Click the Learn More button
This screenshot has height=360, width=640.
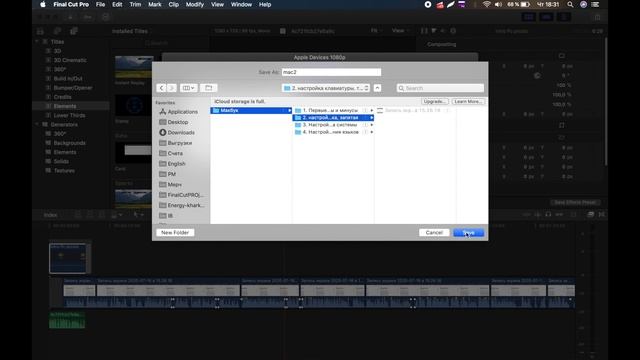pos(468,101)
